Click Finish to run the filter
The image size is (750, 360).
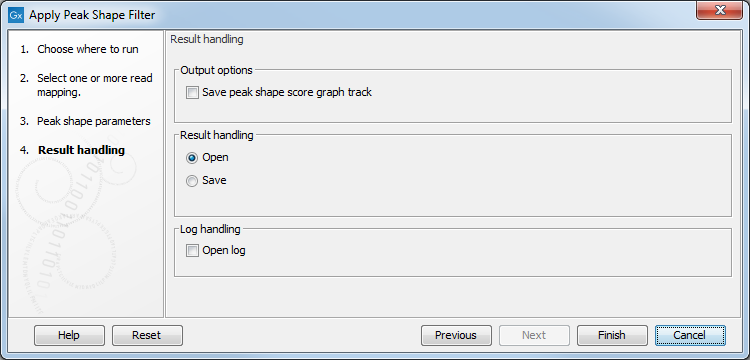point(612,335)
